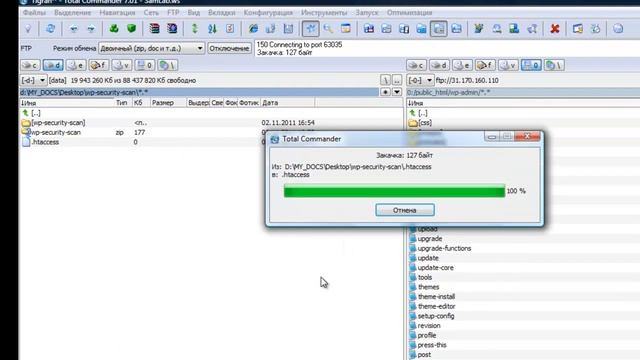The image size is (640, 360).
Task: Select drive c in left panel
Action: [x=31, y=65]
